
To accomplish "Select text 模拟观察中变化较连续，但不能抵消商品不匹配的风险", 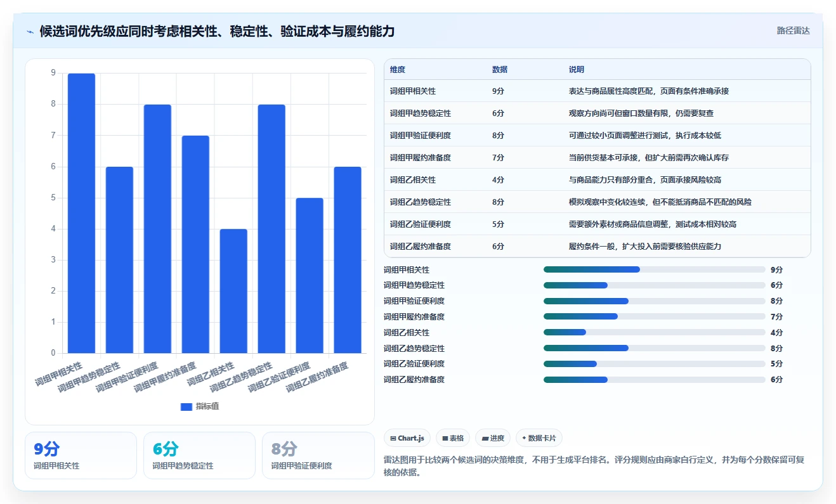I will 660,202.
